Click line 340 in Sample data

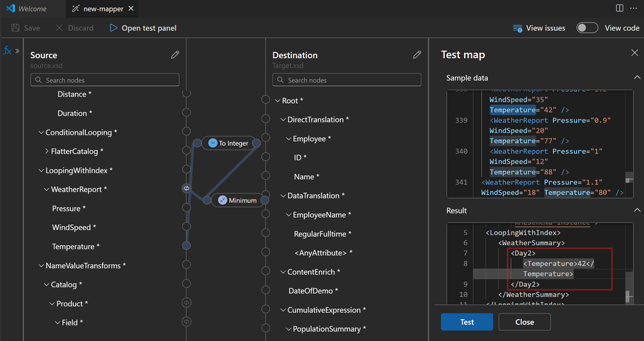(x=461, y=151)
